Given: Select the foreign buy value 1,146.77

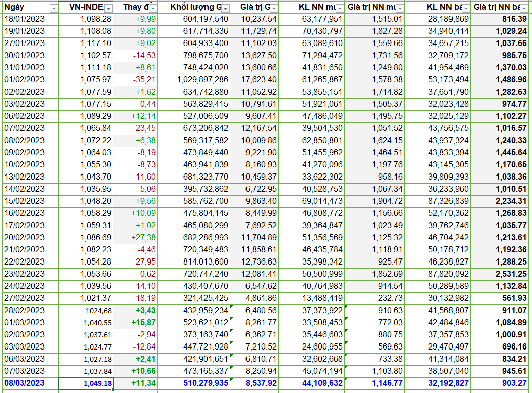Looking at the screenshot, I should [x=375, y=383].
